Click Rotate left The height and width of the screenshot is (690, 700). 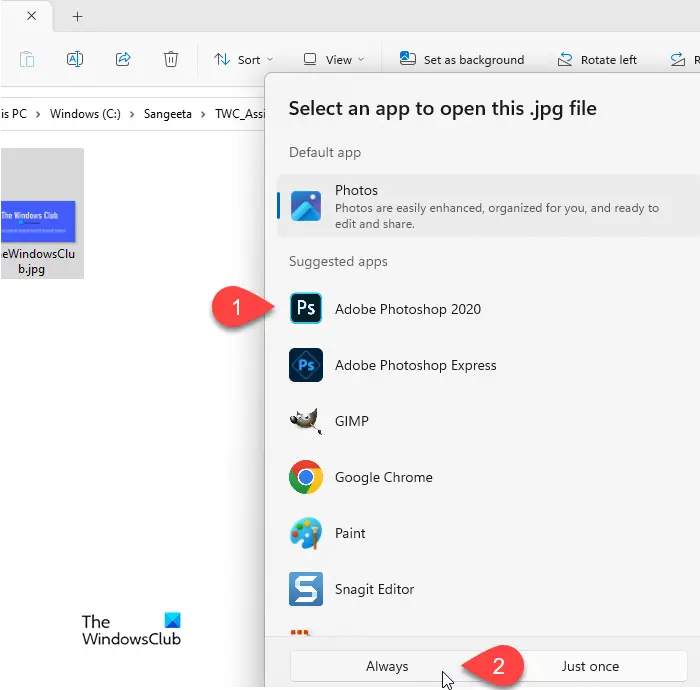pos(597,60)
